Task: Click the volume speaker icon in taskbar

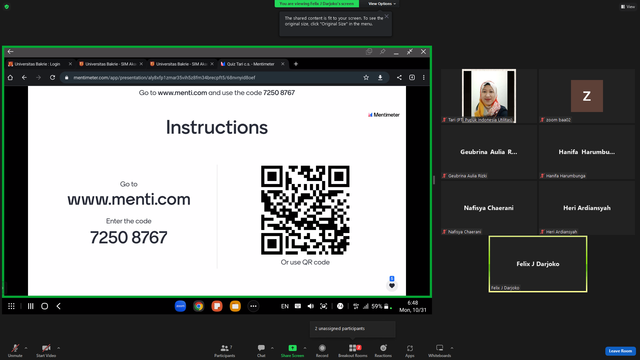Action: tap(311, 306)
